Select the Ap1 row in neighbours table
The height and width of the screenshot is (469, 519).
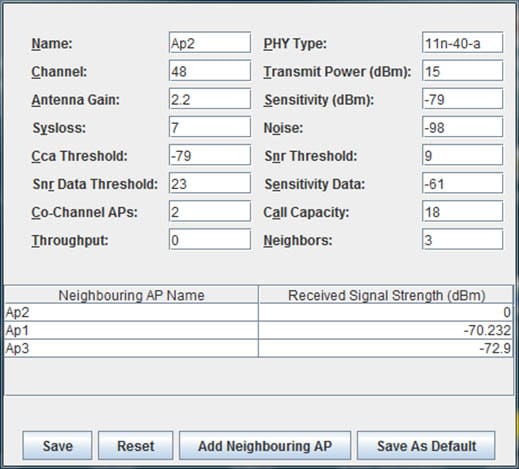[259, 330]
